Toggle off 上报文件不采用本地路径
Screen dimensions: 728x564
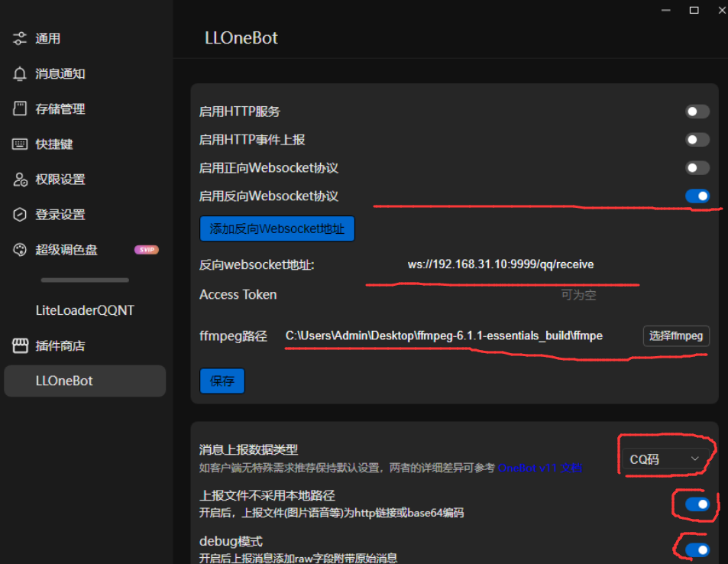point(697,504)
